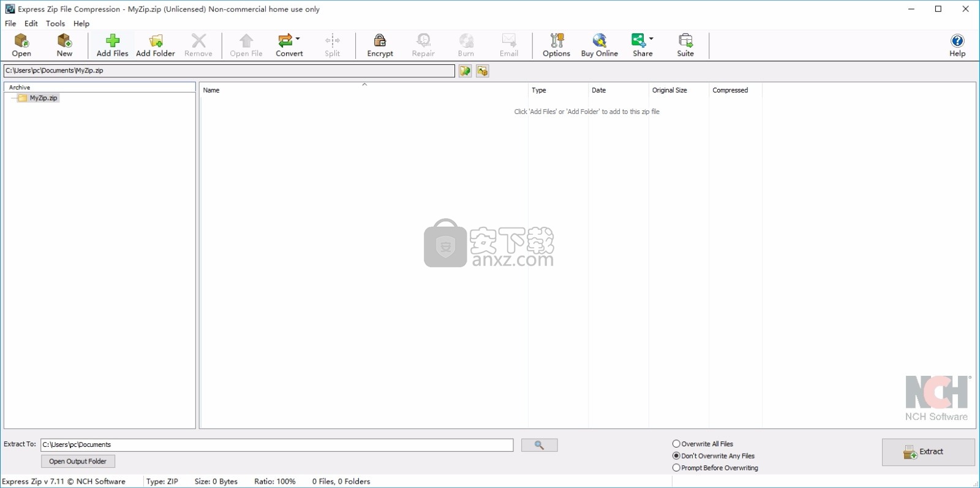The height and width of the screenshot is (488, 980).
Task: Click the Open Output Folder button
Action: 78,462
